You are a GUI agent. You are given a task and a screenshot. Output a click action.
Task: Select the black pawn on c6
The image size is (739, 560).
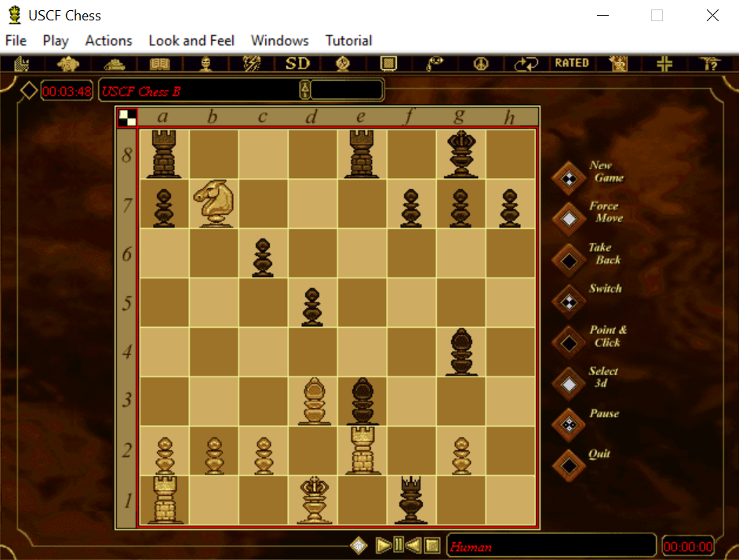[x=263, y=257]
